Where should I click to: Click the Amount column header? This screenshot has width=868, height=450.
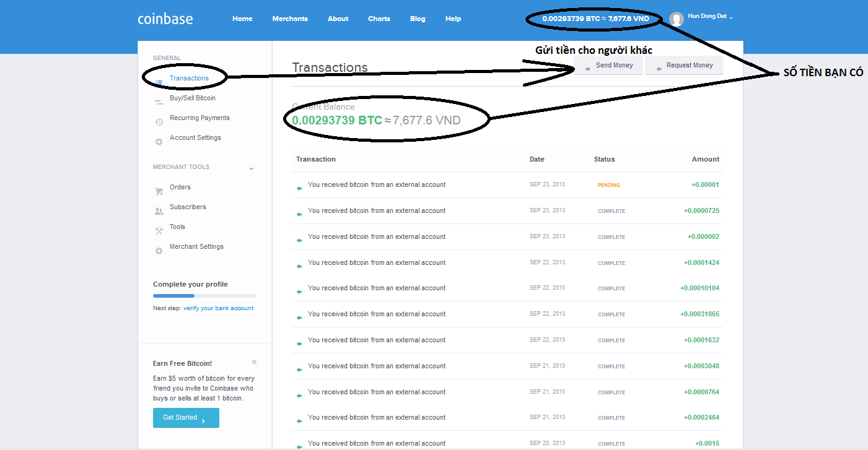click(706, 159)
